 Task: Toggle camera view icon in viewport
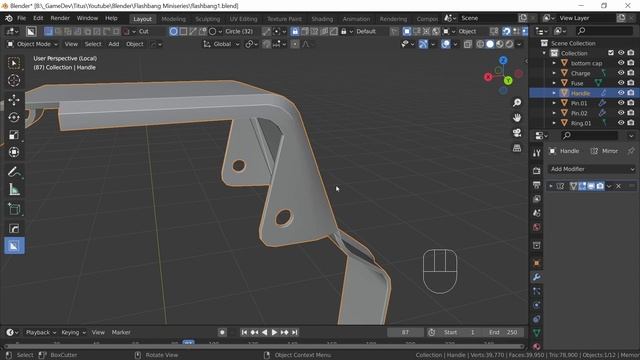point(517,133)
